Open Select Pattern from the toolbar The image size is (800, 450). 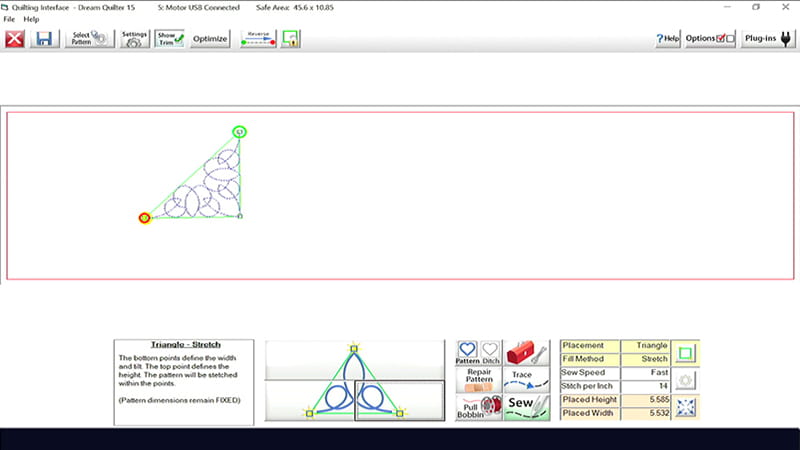(90, 39)
